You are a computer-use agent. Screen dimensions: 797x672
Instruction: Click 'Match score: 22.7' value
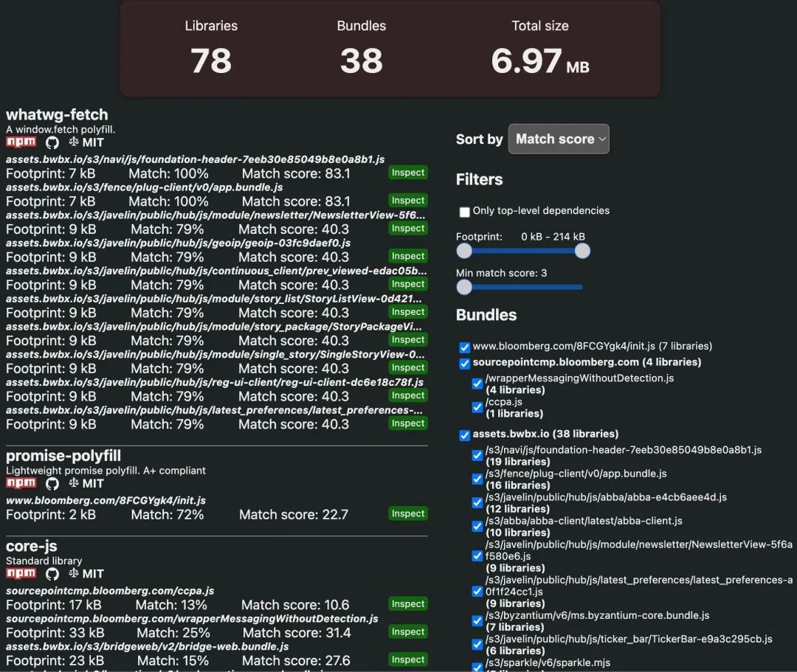(294, 515)
